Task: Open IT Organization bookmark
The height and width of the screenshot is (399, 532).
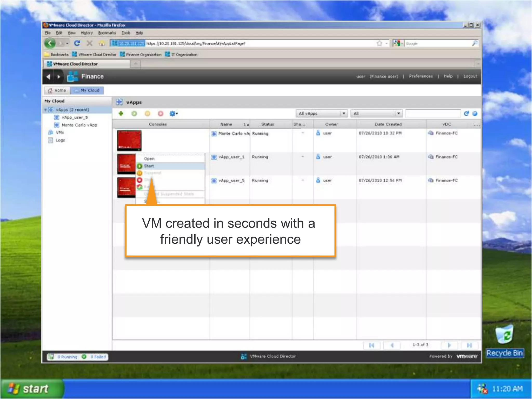Action: (181, 55)
